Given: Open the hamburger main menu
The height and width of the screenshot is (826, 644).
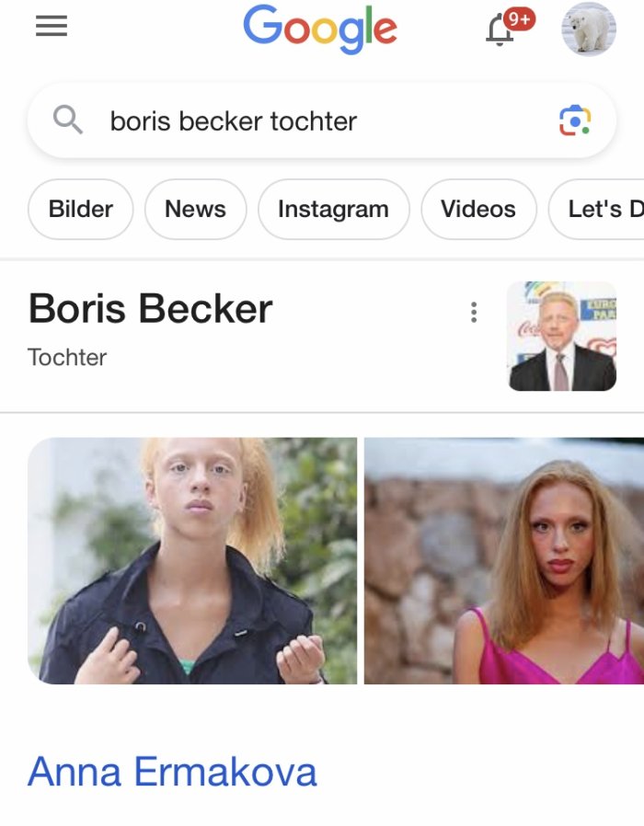Looking at the screenshot, I should coord(52,26).
